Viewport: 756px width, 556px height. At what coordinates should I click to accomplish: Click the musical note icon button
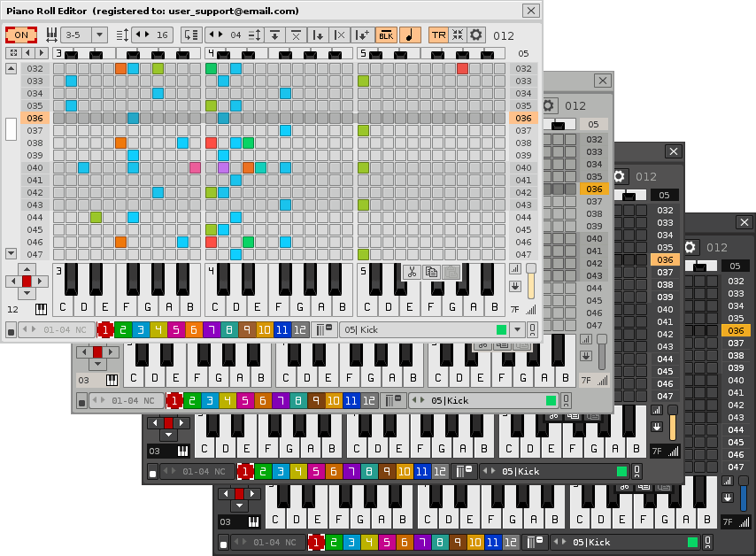click(x=410, y=35)
